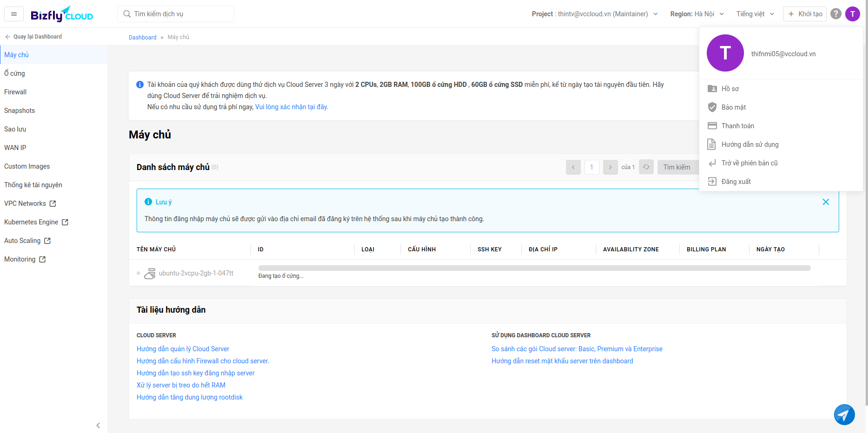
Task: Click the disk creation progress bar
Action: pos(534,268)
